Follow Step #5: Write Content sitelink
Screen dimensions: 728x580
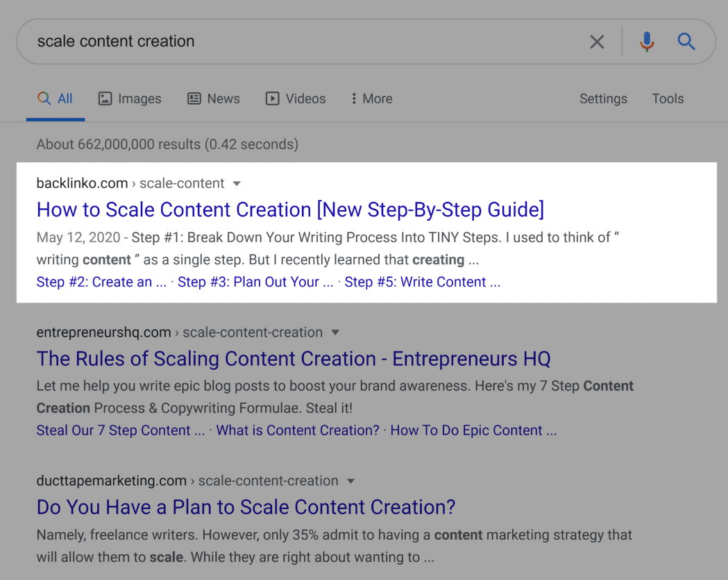pos(423,282)
